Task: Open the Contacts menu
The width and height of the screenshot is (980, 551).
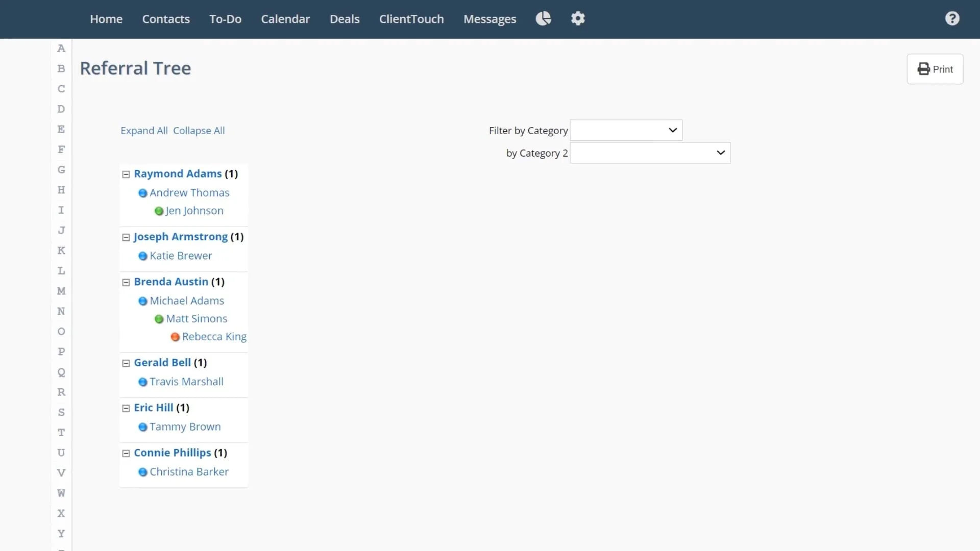Action: click(x=166, y=19)
